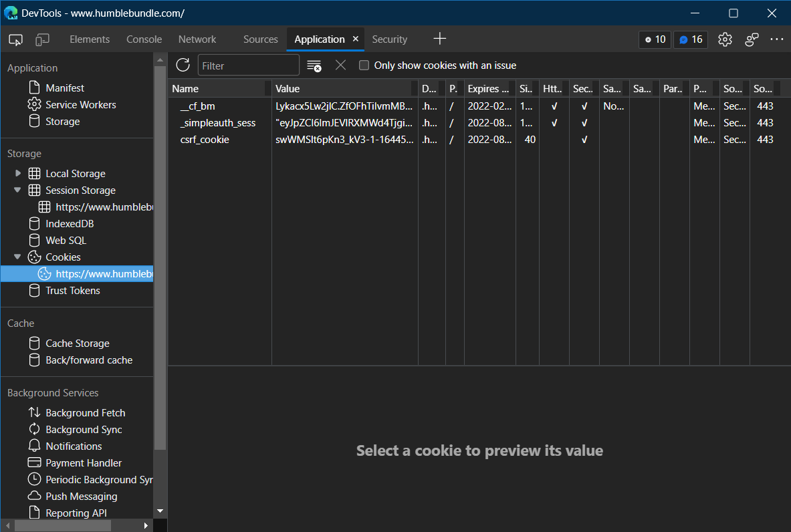Screen dimensions: 791x532
Task: Toggle device emulation icon
Action: pyautogui.click(x=42, y=39)
